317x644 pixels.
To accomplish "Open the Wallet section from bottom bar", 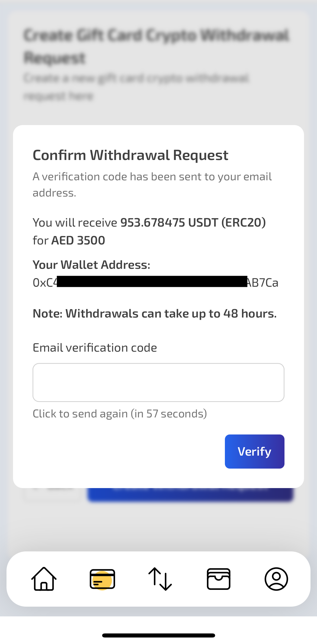I will click(219, 578).
